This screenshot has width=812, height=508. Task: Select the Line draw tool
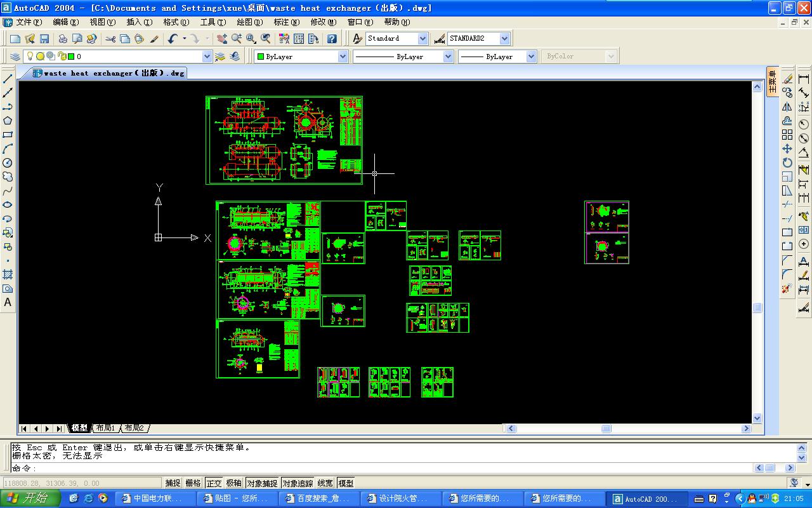click(8, 79)
